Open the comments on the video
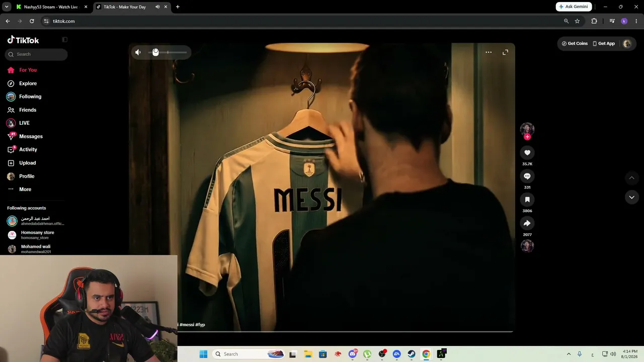Viewport: 644px width, 362px height. [x=527, y=176]
